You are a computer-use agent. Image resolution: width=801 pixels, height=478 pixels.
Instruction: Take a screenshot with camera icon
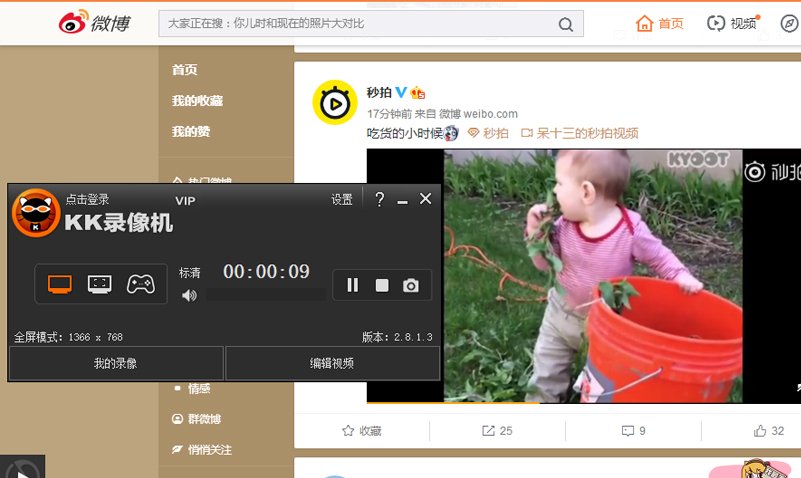point(411,285)
